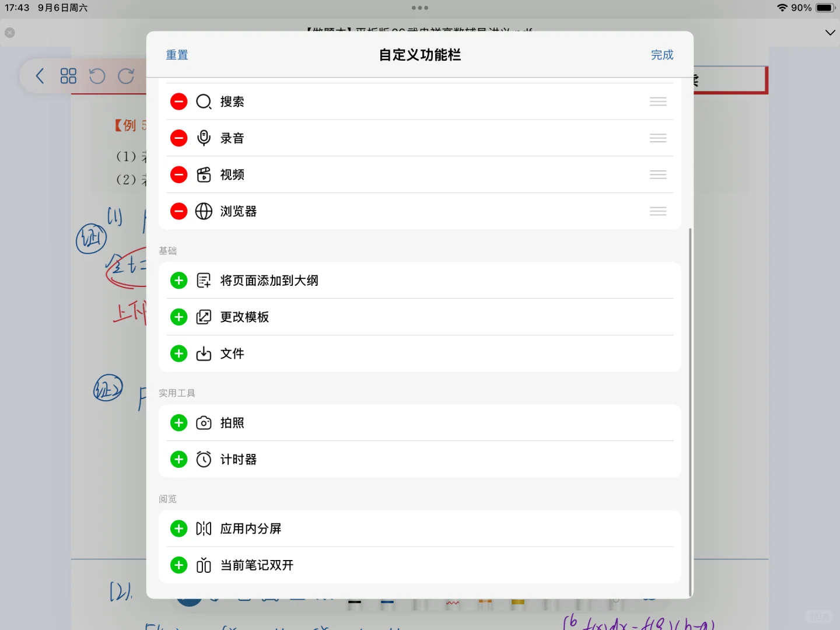Image resolution: width=840 pixels, height=630 pixels.
Task: Click the dialog's vertical scrollbar
Action: (x=691, y=412)
